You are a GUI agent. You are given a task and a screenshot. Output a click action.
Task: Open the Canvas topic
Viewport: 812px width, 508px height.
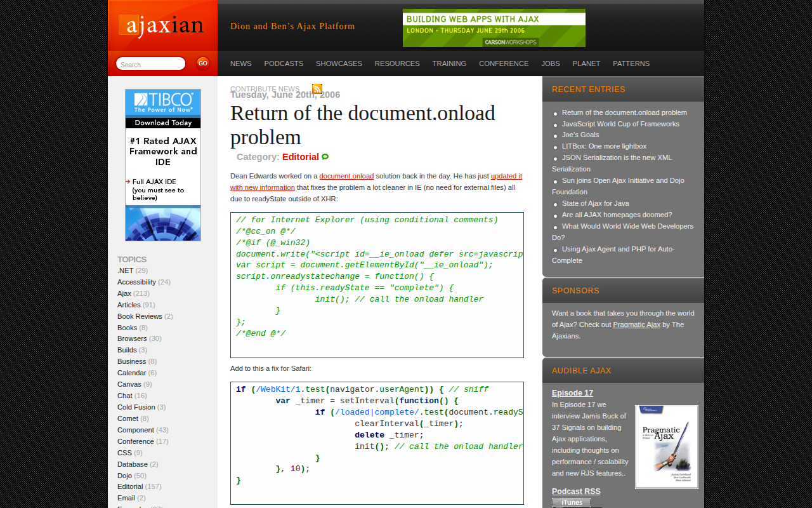[129, 384]
